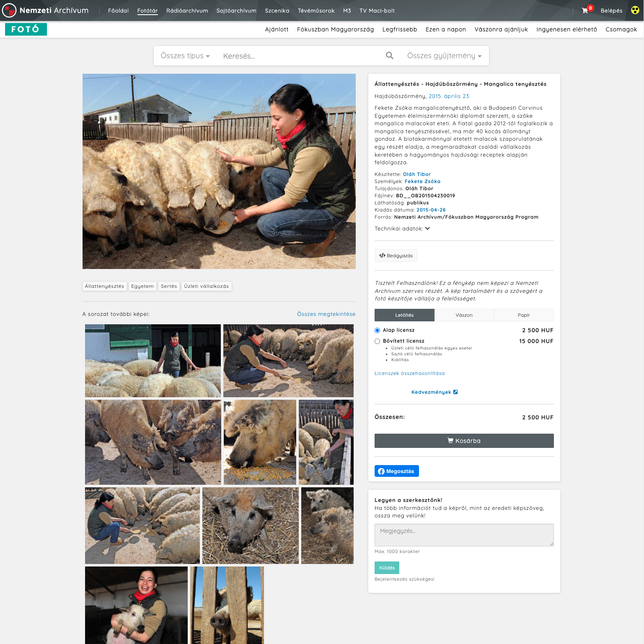Click the green FOTÓ logo badge
This screenshot has height=644, width=644.
click(26, 29)
